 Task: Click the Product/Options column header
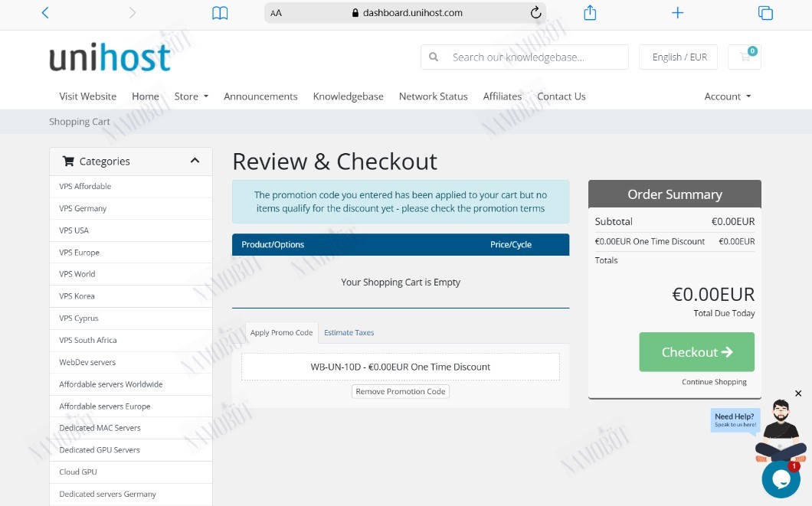click(273, 245)
